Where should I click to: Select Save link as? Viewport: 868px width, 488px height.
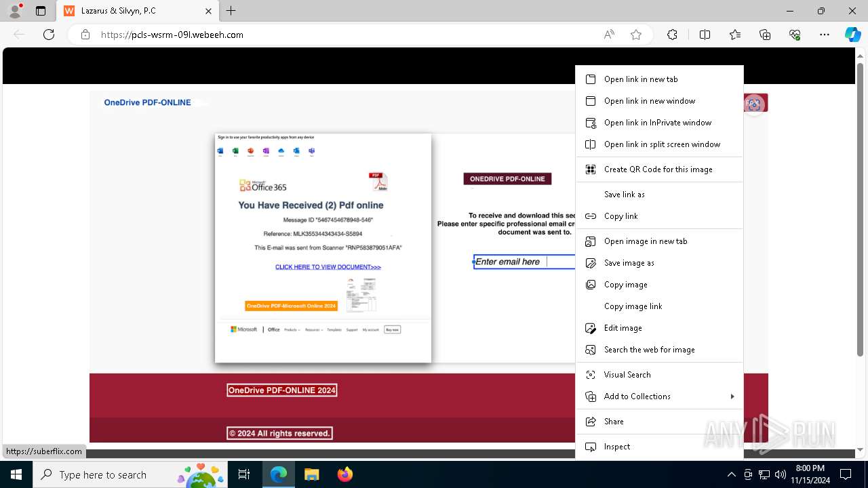coord(659,195)
